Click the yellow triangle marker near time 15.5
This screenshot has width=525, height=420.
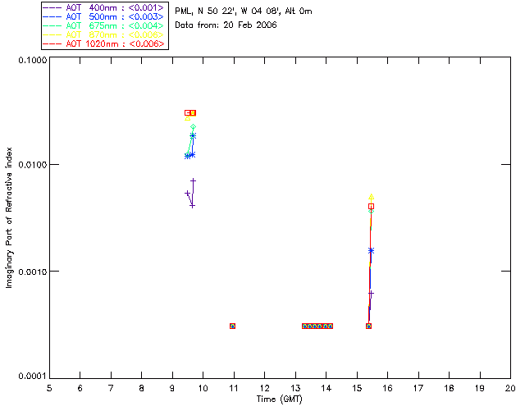[x=371, y=197]
